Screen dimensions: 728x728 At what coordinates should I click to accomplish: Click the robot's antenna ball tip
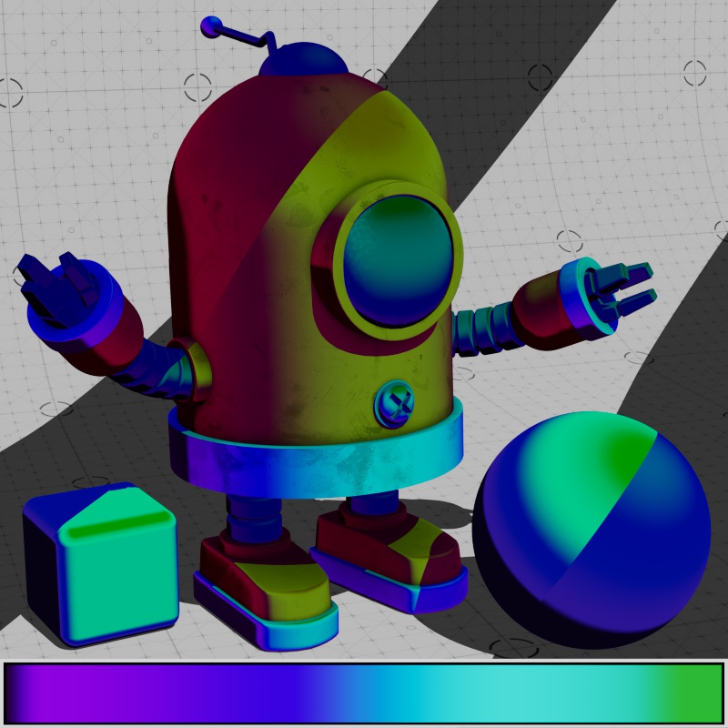click(211, 27)
